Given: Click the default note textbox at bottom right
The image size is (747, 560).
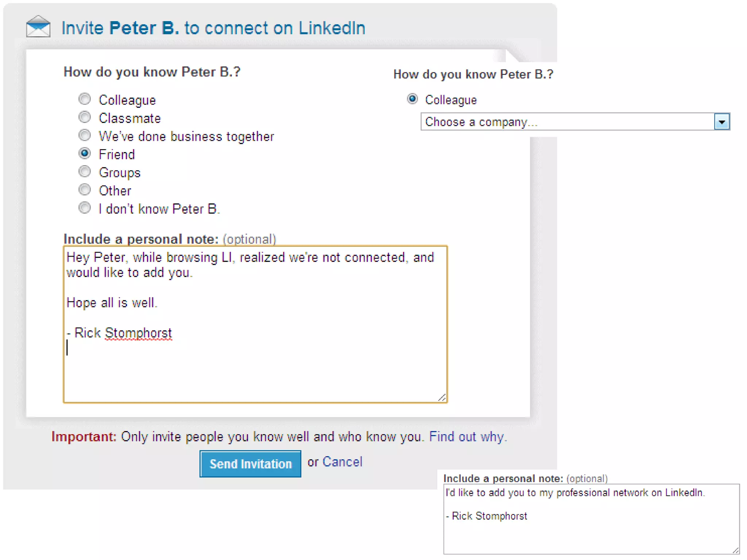Looking at the screenshot, I should pyautogui.click(x=591, y=532).
